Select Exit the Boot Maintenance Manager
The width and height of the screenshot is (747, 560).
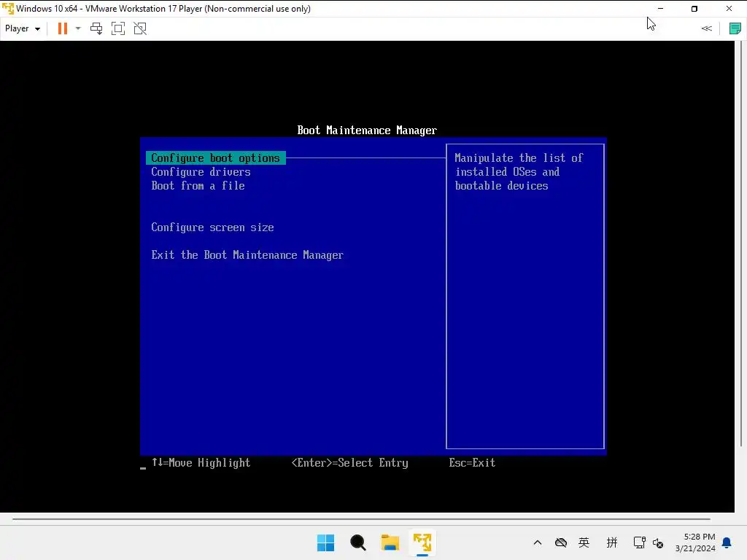pos(247,255)
